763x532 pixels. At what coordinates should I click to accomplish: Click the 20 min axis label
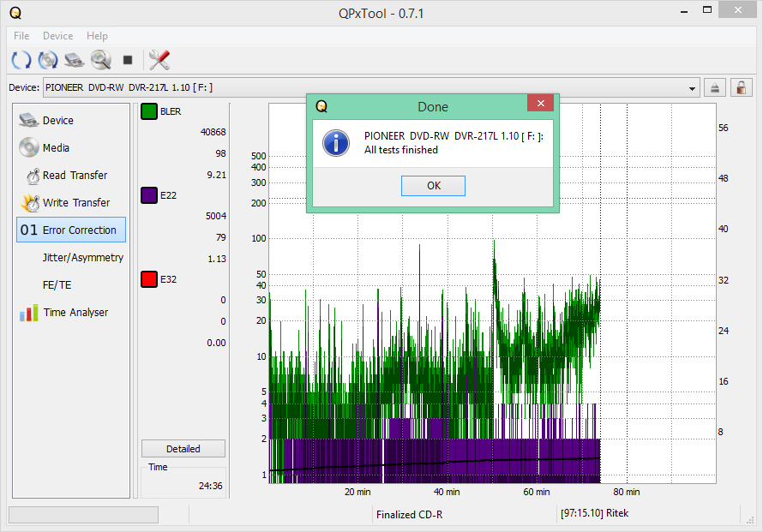357,492
